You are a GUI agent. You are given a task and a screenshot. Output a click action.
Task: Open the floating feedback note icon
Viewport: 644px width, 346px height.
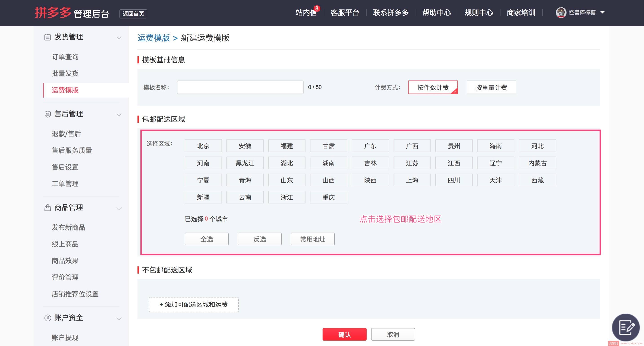point(626,327)
